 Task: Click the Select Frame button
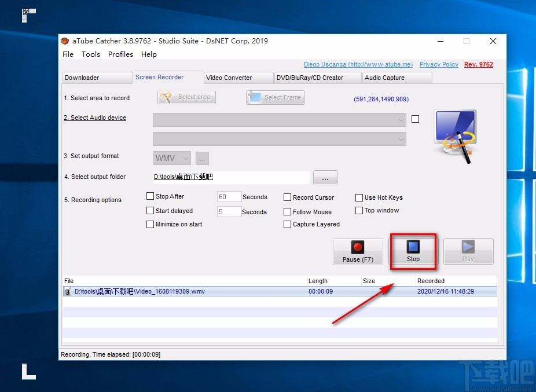pos(276,97)
